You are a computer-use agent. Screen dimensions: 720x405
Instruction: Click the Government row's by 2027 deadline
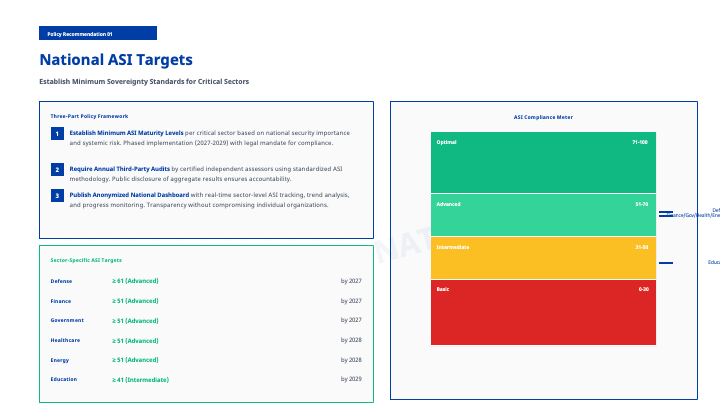point(350,320)
